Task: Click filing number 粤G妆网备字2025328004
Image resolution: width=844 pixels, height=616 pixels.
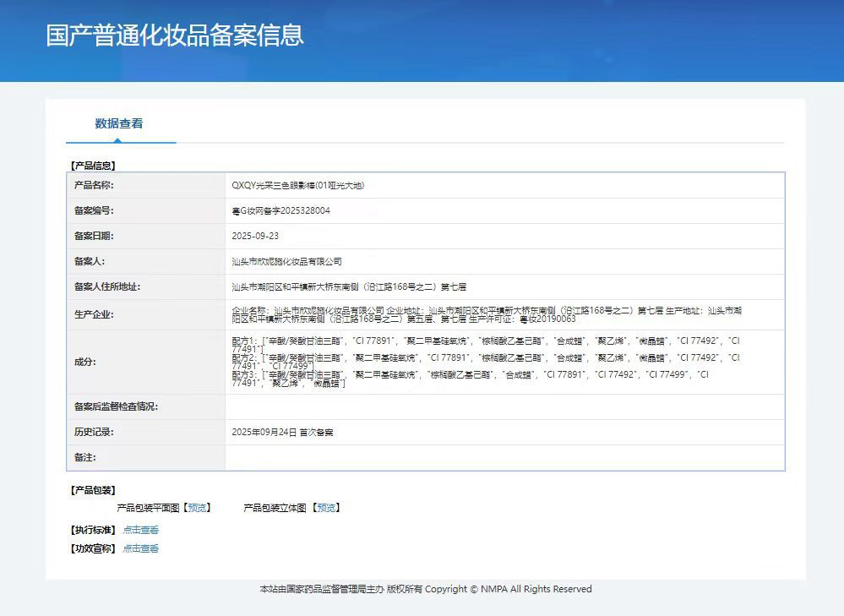Action: pyautogui.click(x=281, y=210)
